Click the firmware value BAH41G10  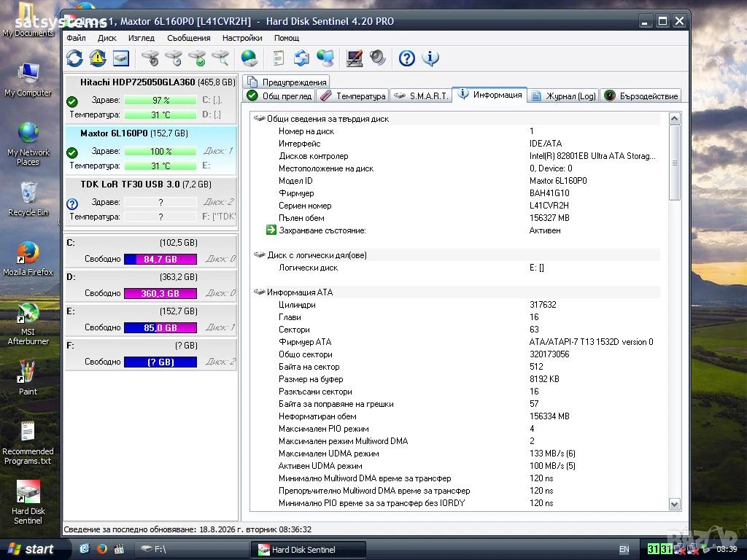(x=549, y=192)
